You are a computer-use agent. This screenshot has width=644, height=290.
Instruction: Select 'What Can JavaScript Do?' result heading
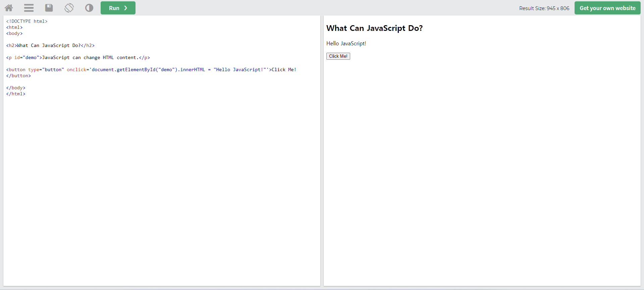(374, 28)
